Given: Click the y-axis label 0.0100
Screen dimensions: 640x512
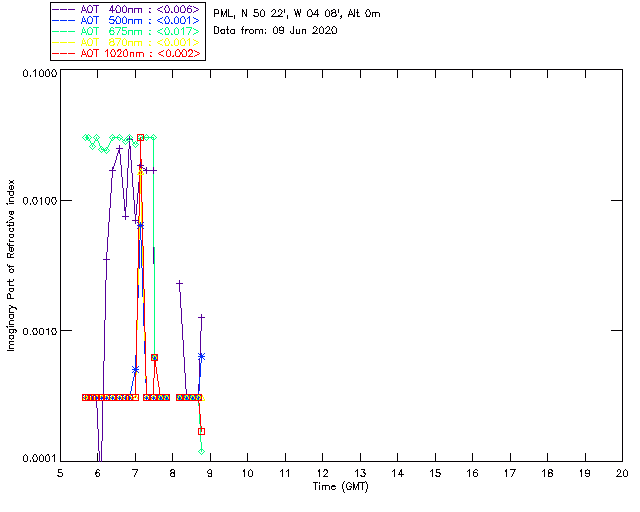Looking at the screenshot, I should pyautogui.click(x=40, y=201).
